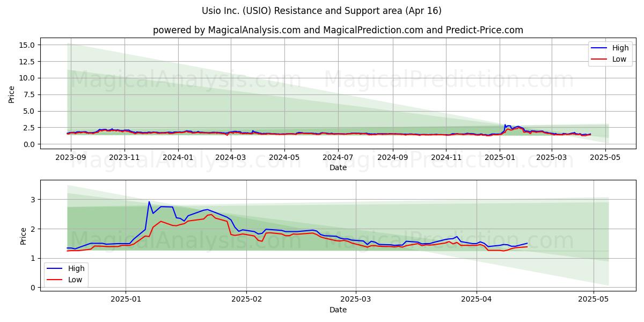
Task: Click the '0.0' label on the top y-axis
Action: 30,144
